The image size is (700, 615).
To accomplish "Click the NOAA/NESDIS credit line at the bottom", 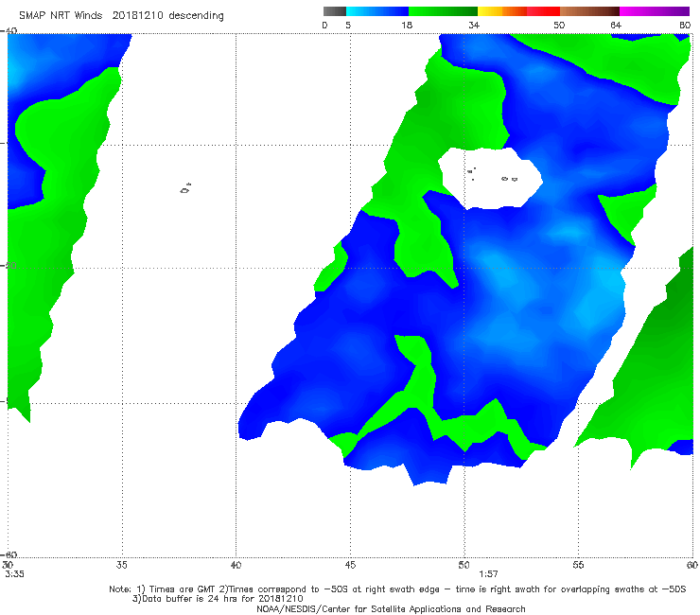I will tap(391, 608).
